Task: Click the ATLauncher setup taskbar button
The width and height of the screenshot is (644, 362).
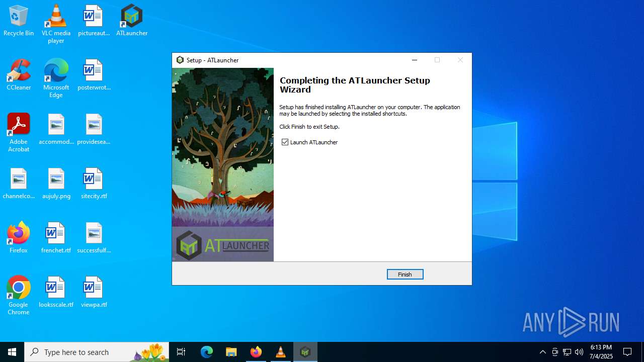Action: (305, 352)
